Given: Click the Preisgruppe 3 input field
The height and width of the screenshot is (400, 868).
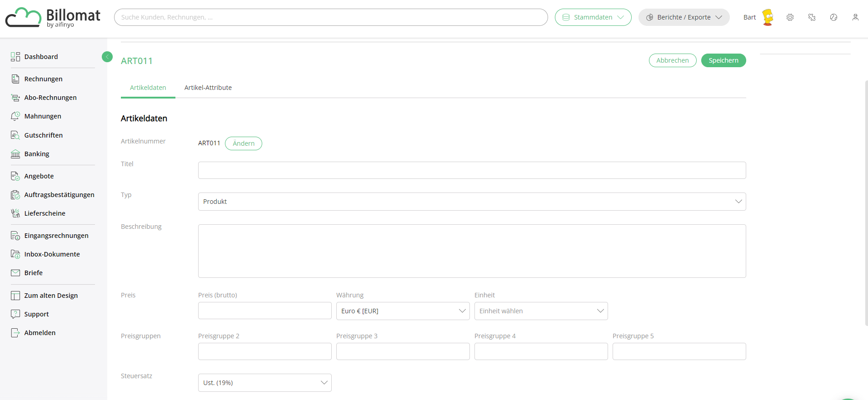Looking at the screenshot, I should click(x=403, y=351).
